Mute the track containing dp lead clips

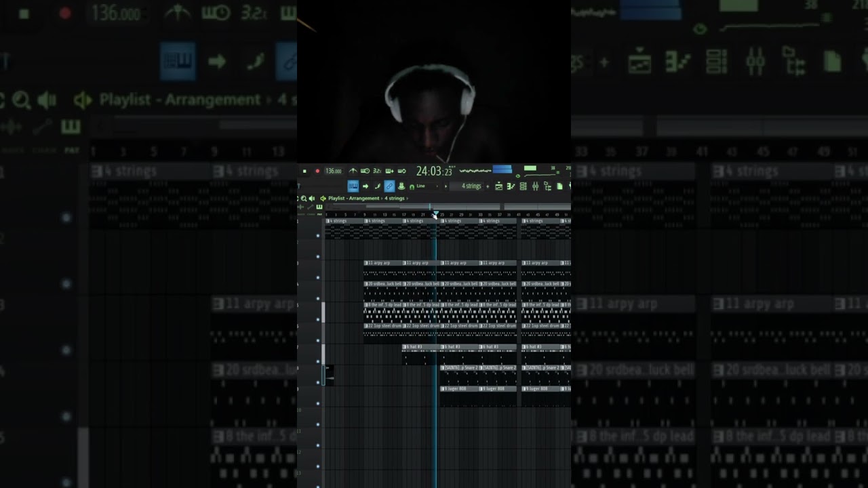point(317,319)
